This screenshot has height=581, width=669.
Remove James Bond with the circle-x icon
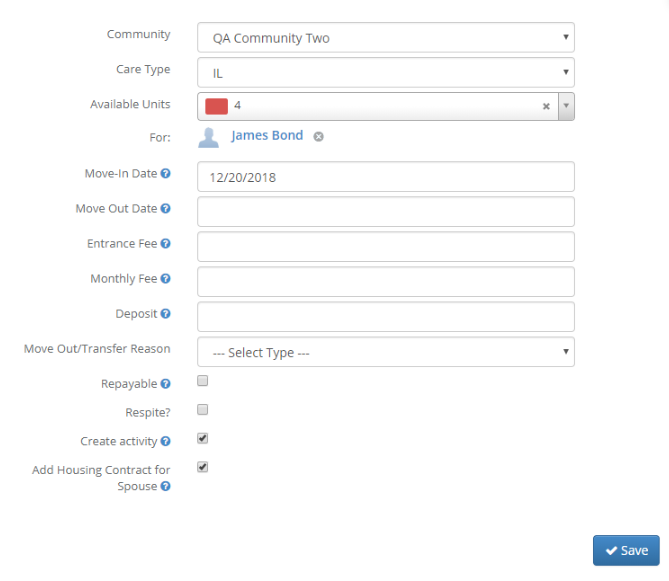[318, 137]
